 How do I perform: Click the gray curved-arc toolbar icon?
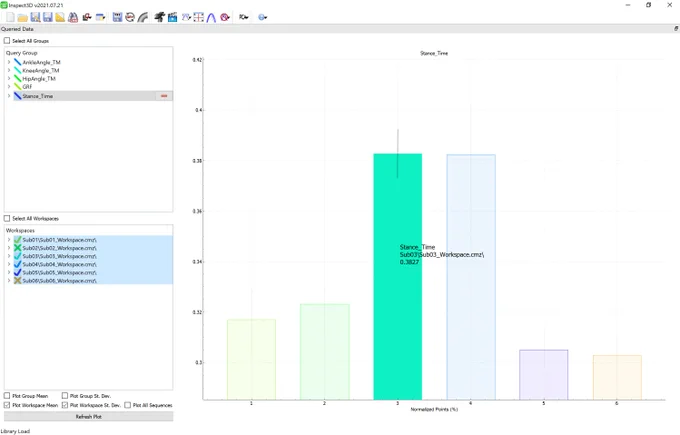click(x=142, y=17)
